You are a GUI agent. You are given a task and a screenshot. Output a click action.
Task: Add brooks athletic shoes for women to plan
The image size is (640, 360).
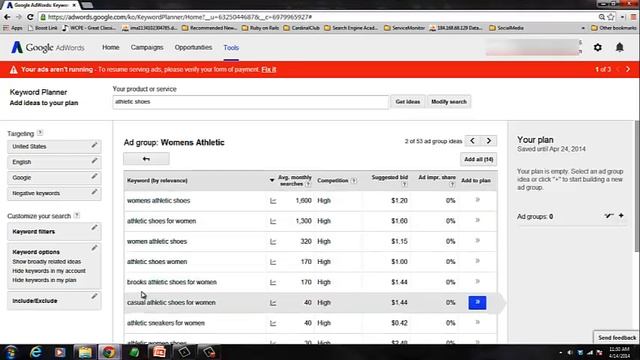[x=478, y=282]
